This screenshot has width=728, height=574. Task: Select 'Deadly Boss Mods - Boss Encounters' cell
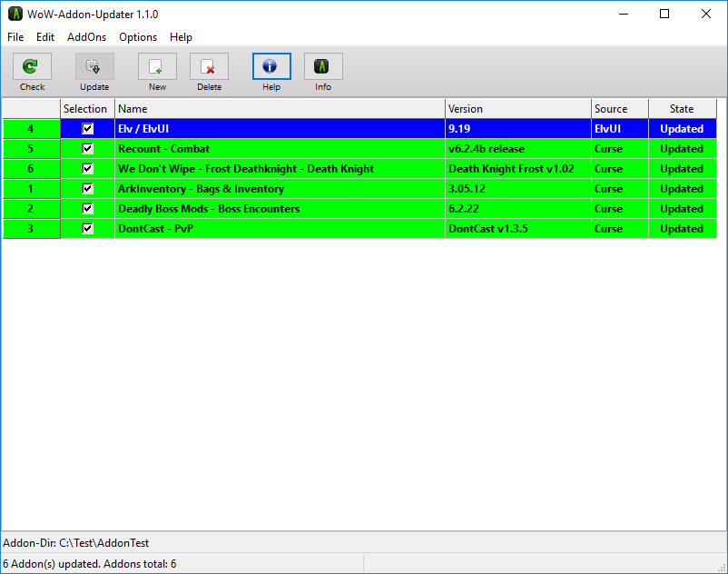click(x=280, y=209)
